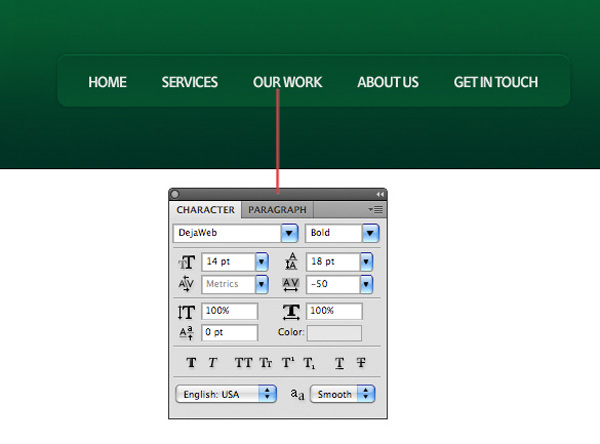Open the 18 pt leading dropdown
The width and height of the screenshot is (600, 444).
point(366,262)
